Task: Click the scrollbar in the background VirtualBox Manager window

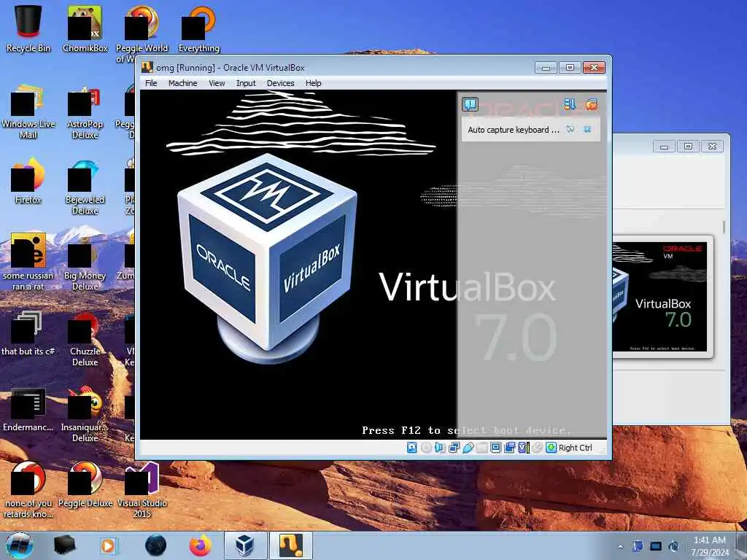Action: click(x=724, y=227)
